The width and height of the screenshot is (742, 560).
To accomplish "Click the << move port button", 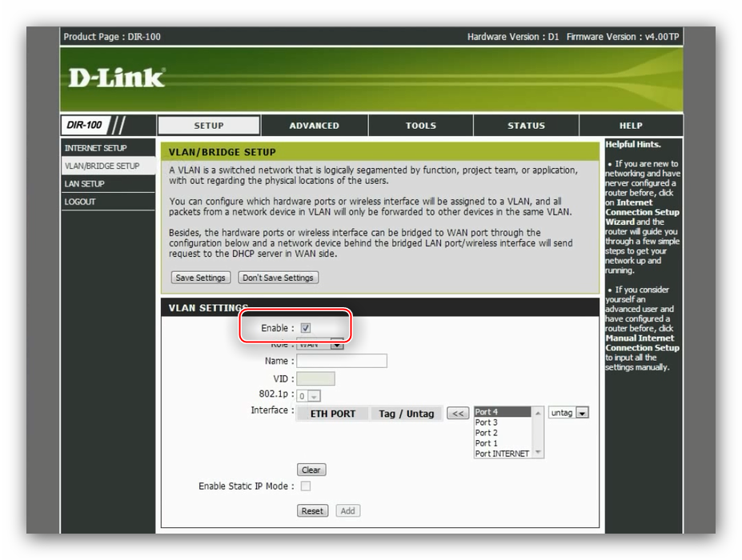I will (x=458, y=414).
